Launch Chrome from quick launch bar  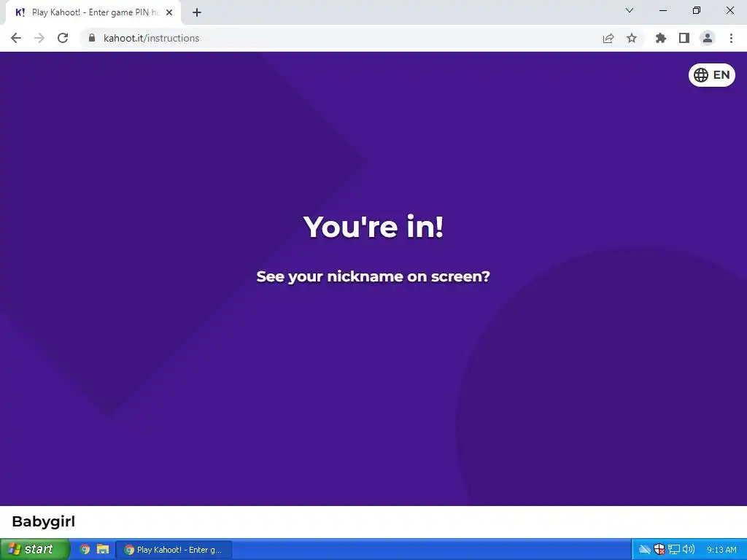[85, 550]
